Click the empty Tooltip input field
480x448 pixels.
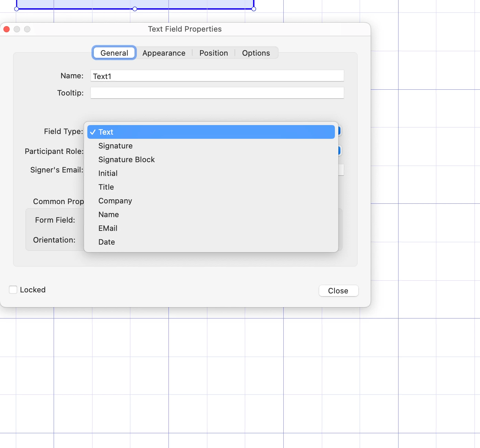[217, 93]
